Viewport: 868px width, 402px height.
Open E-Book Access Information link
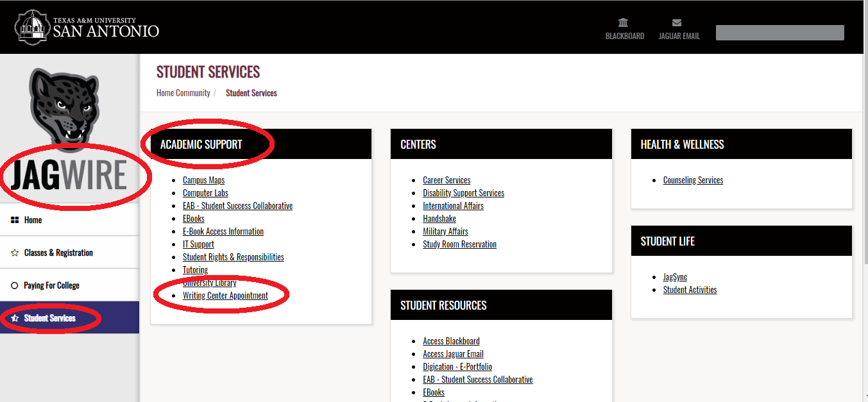[223, 231]
